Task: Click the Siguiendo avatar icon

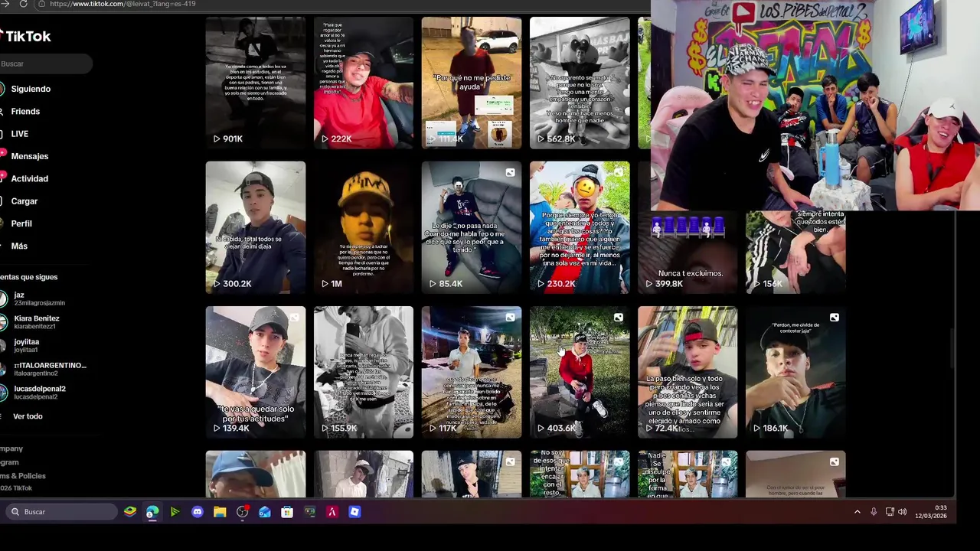Action: [3, 89]
